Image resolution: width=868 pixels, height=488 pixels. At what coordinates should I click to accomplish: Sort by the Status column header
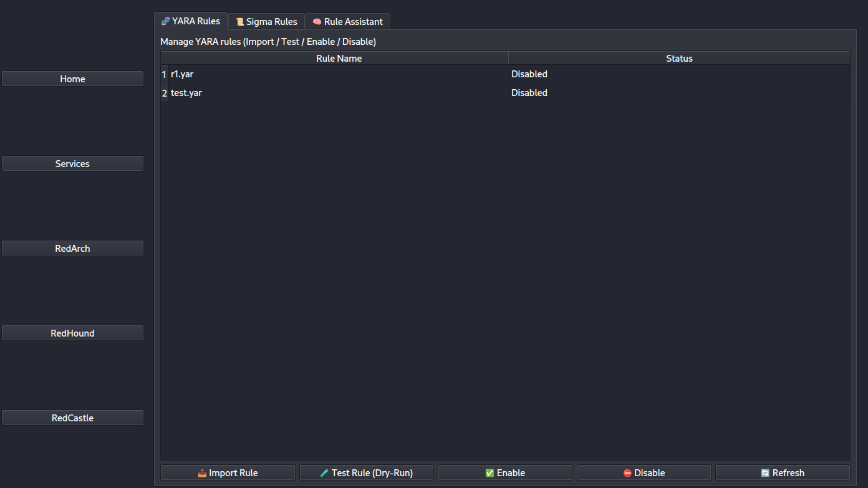pyautogui.click(x=679, y=58)
